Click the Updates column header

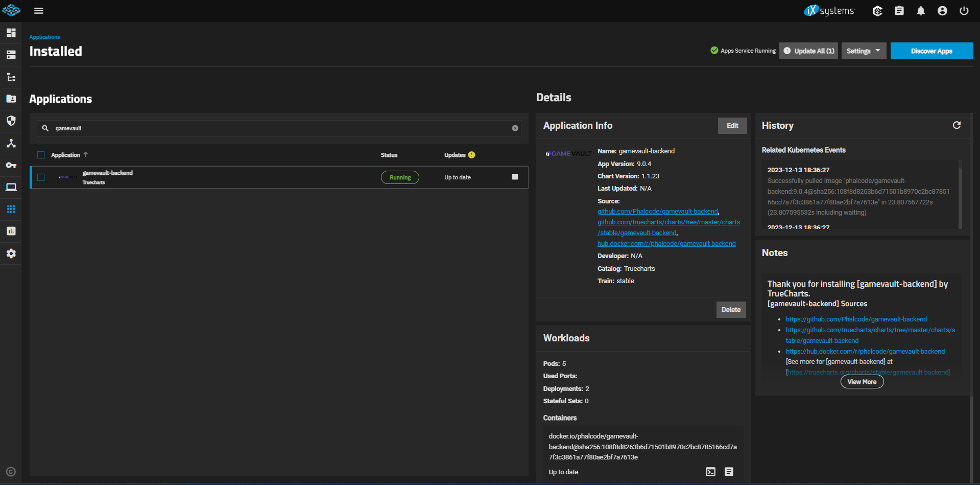pos(455,155)
